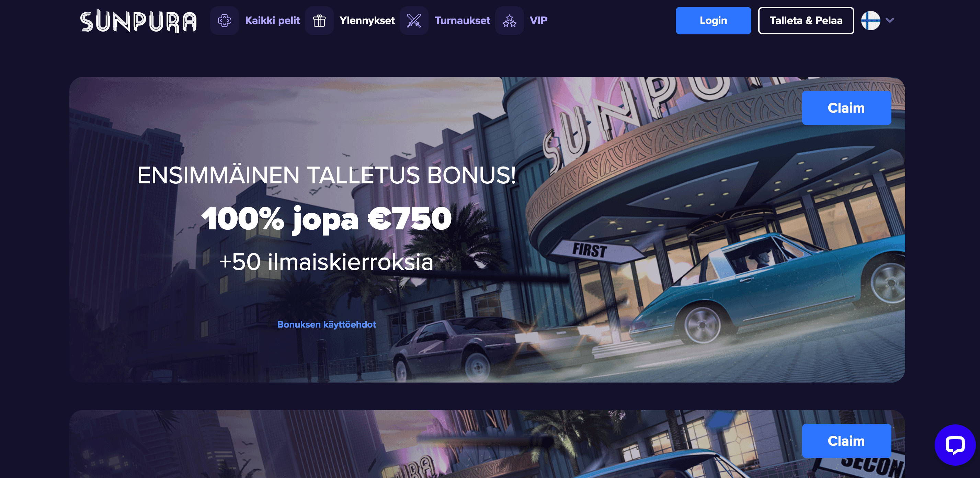Go to Ylennykset page
This screenshot has width=980, height=478.
click(x=367, y=21)
